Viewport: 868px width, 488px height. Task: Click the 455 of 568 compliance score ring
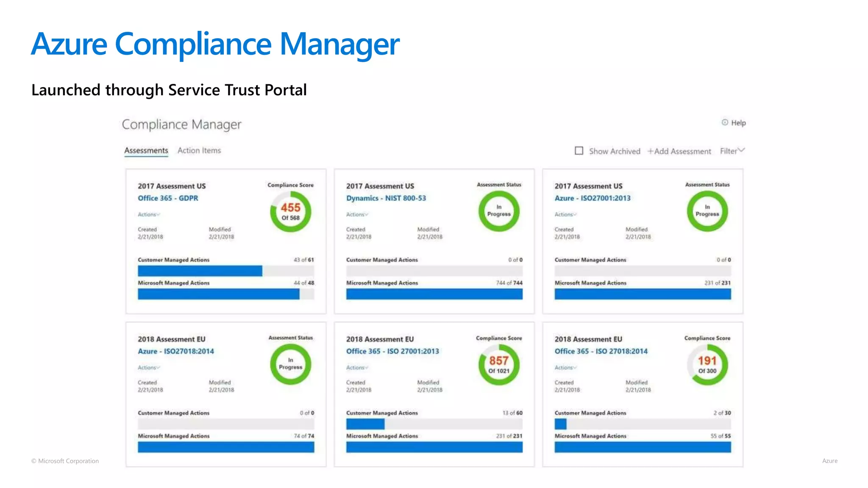point(290,211)
